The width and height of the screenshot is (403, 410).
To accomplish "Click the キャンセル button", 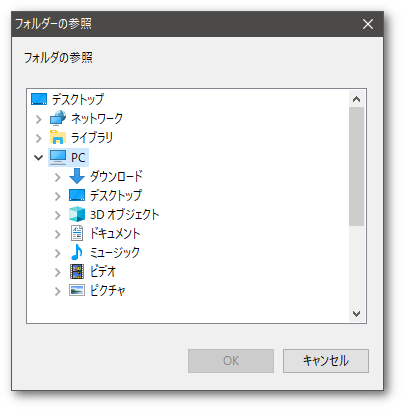I will (326, 361).
